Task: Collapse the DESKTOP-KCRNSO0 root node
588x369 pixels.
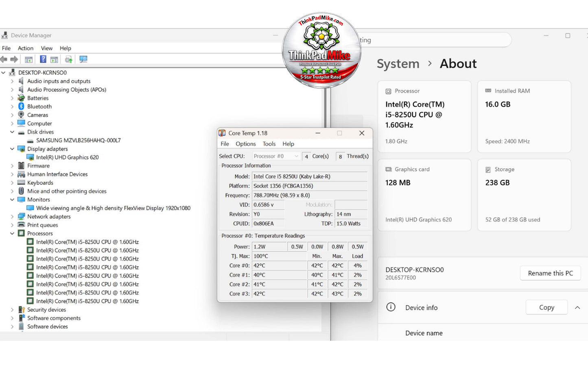Action: point(4,73)
